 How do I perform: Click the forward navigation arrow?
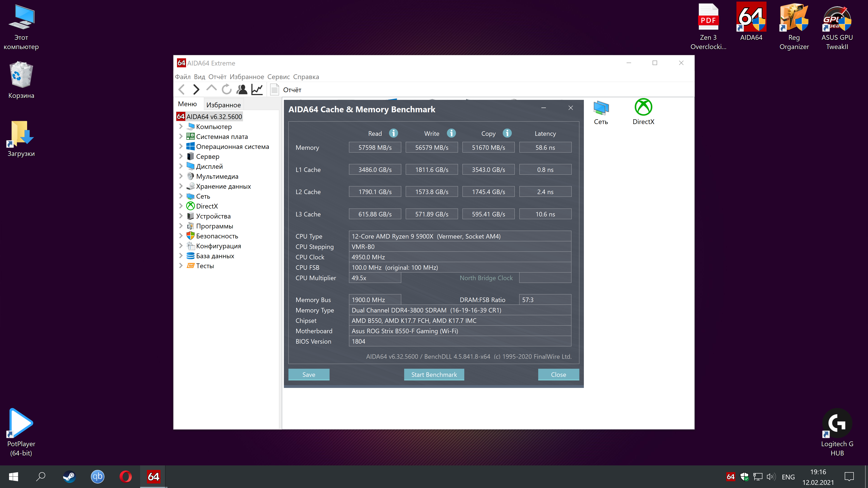(x=196, y=90)
